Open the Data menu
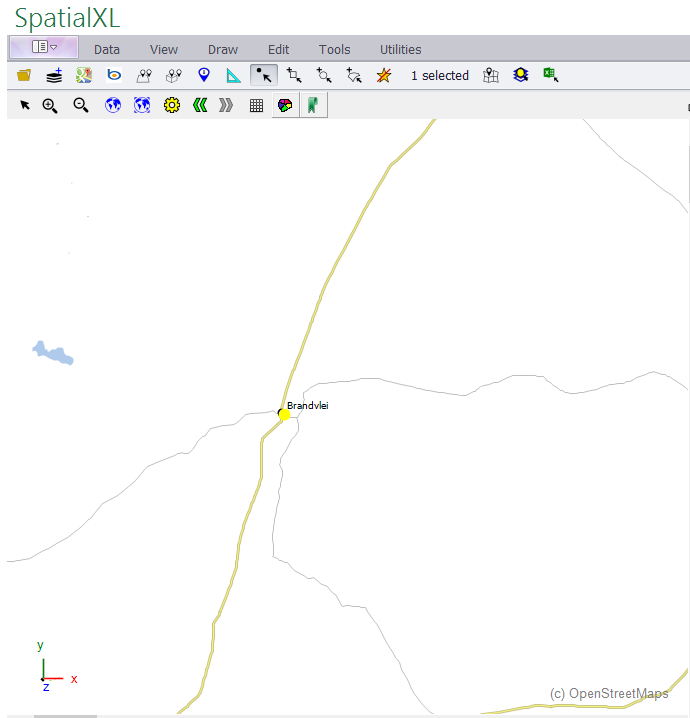 click(107, 49)
